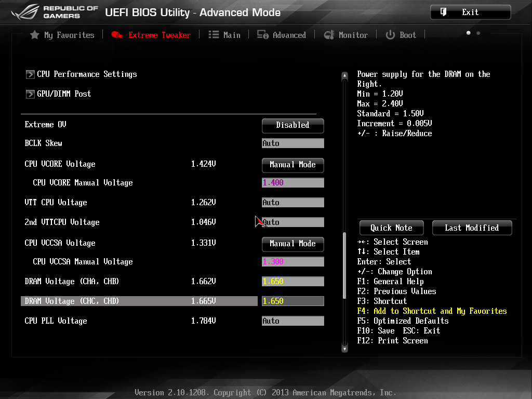Click the Last Modified button
This screenshot has height=399, width=532.
coord(472,228)
